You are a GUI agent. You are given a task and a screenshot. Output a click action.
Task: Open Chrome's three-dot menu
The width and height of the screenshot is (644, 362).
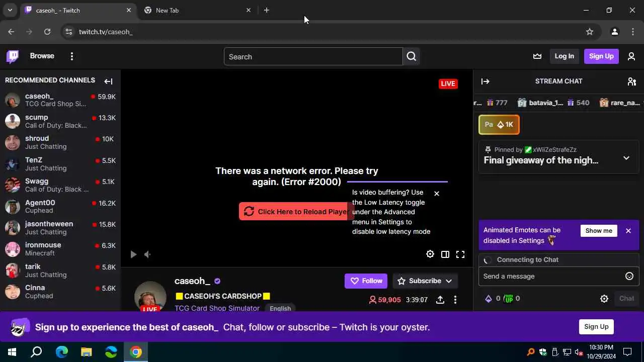point(633,32)
